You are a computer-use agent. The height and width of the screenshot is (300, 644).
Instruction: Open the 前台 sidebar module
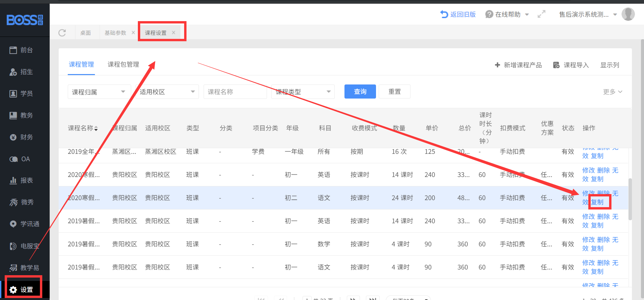(x=21, y=50)
